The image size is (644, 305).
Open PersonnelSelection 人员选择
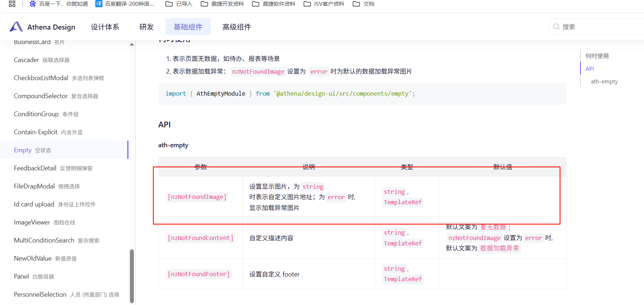tap(66, 295)
